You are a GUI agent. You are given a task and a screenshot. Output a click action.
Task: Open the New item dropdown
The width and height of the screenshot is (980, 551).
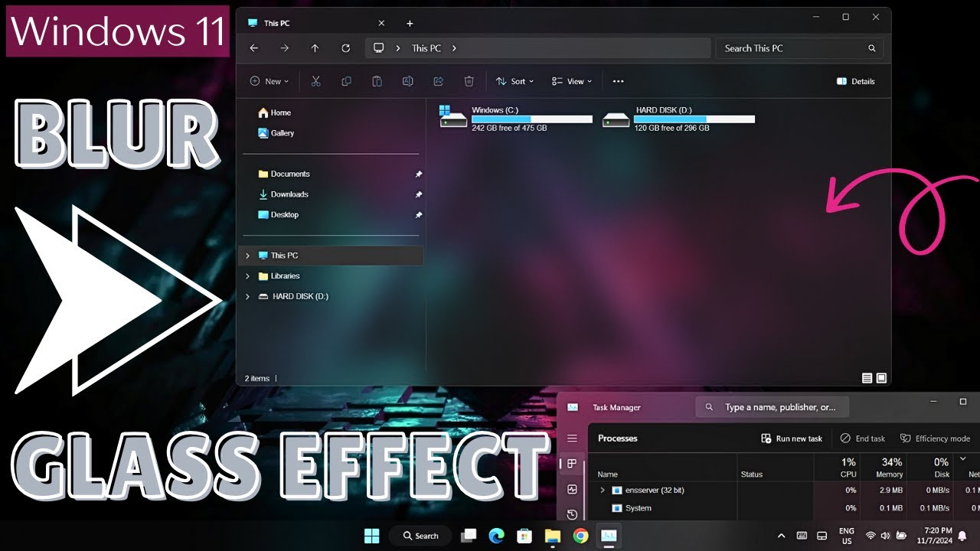[269, 81]
